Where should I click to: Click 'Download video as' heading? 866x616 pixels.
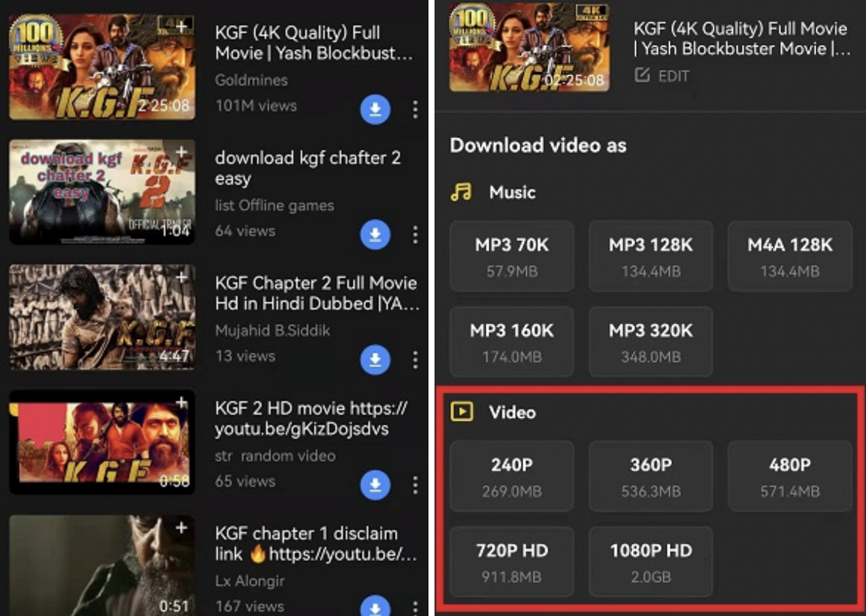click(x=538, y=145)
